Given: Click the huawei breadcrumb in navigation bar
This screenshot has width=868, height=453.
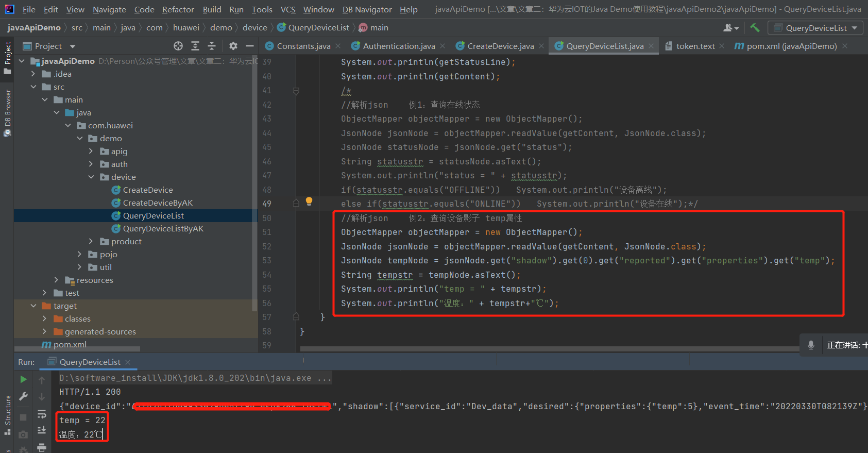Looking at the screenshot, I should click(186, 28).
